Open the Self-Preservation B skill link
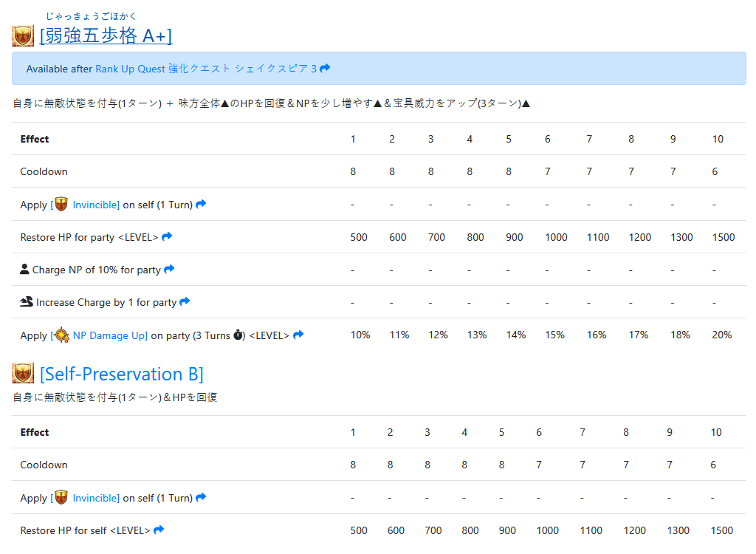756x554 pixels. click(x=122, y=375)
